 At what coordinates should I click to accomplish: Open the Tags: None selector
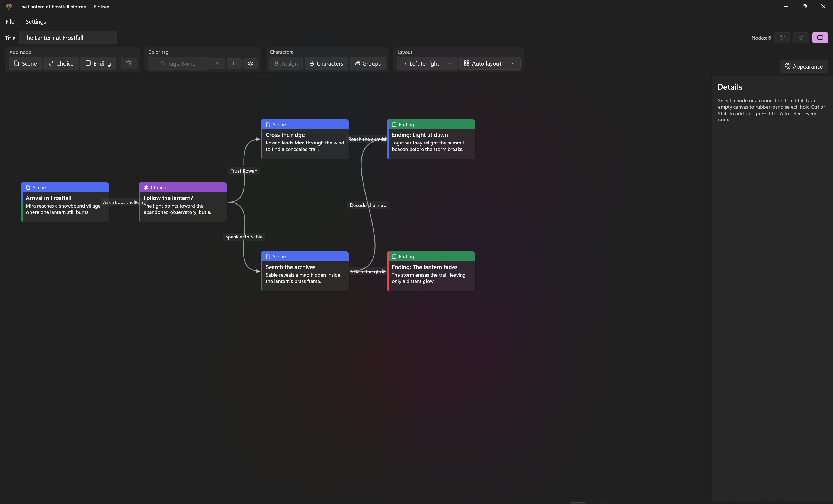point(178,63)
